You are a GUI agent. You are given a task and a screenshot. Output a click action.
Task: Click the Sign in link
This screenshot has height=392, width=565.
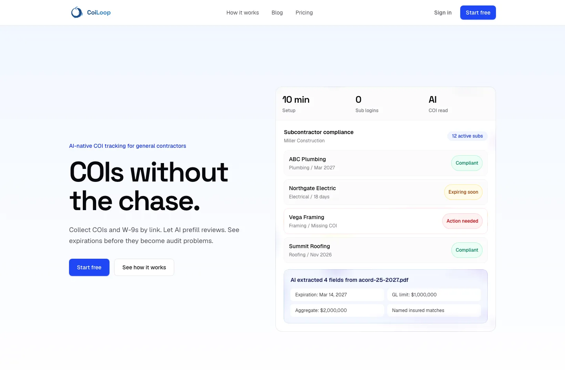[443, 13]
